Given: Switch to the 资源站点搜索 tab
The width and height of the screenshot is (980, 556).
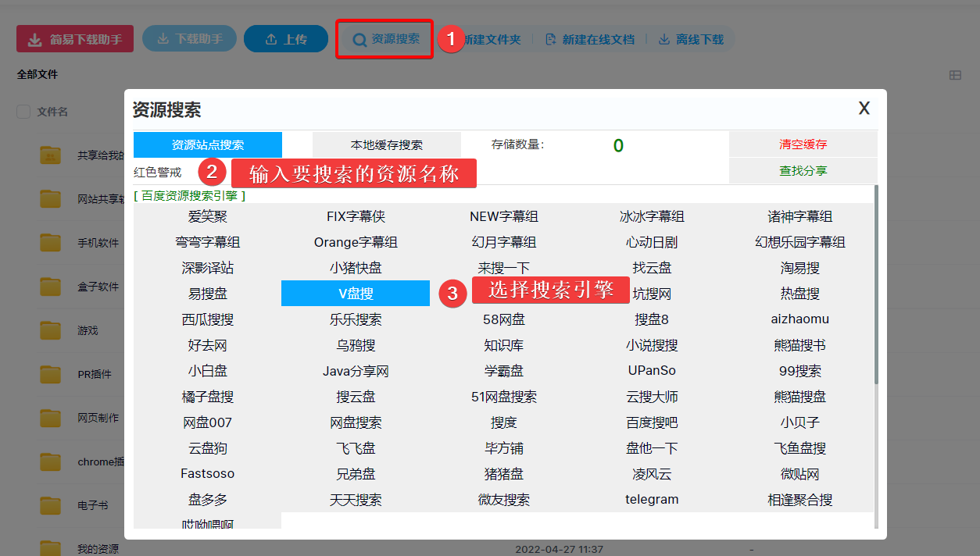Looking at the screenshot, I should click(207, 145).
